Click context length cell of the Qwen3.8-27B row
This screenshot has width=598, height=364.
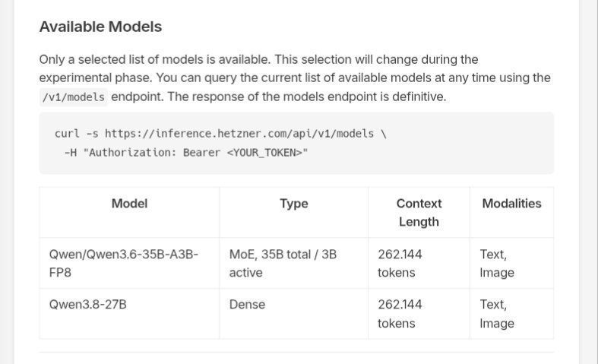pos(419,314)
